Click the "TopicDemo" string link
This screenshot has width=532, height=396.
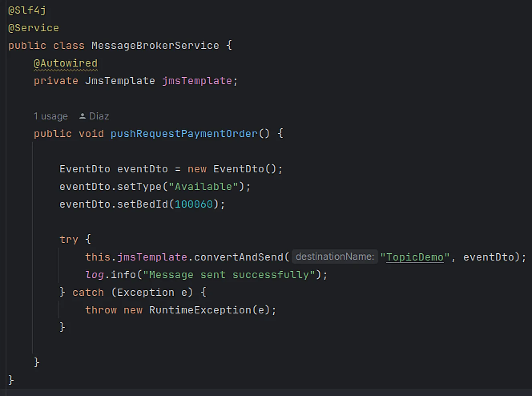415,257
